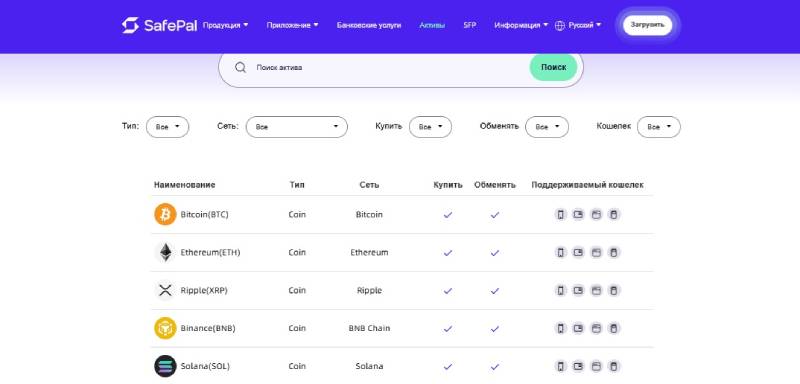Screen dimensions: 800x384
Task: Select the Bitcoin(BTC) name text
Action: (205, 215)
